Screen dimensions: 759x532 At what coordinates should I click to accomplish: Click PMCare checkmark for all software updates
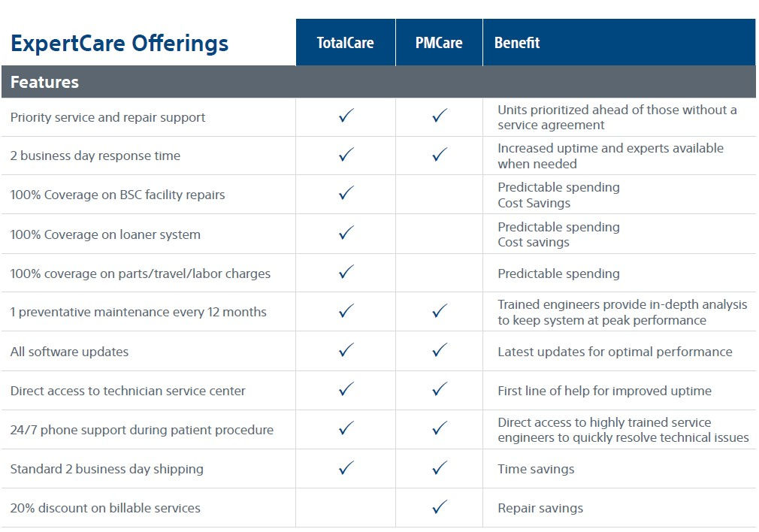(440, 350)
